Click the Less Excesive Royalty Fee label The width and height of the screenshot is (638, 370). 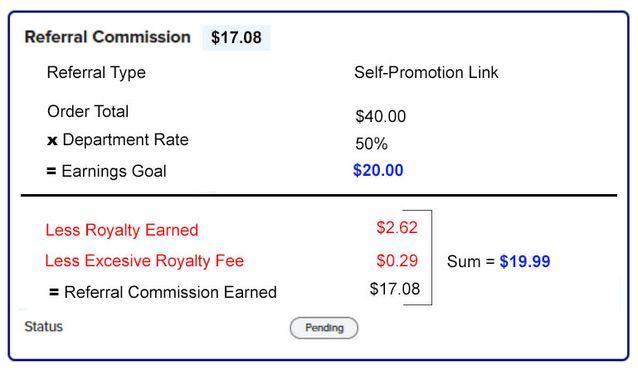pyautogui.click(x=144, y=261)
